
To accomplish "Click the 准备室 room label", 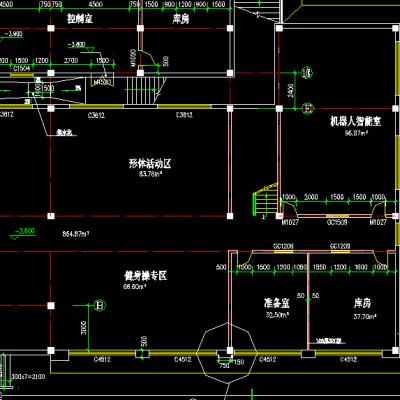I will coord(277,303).
